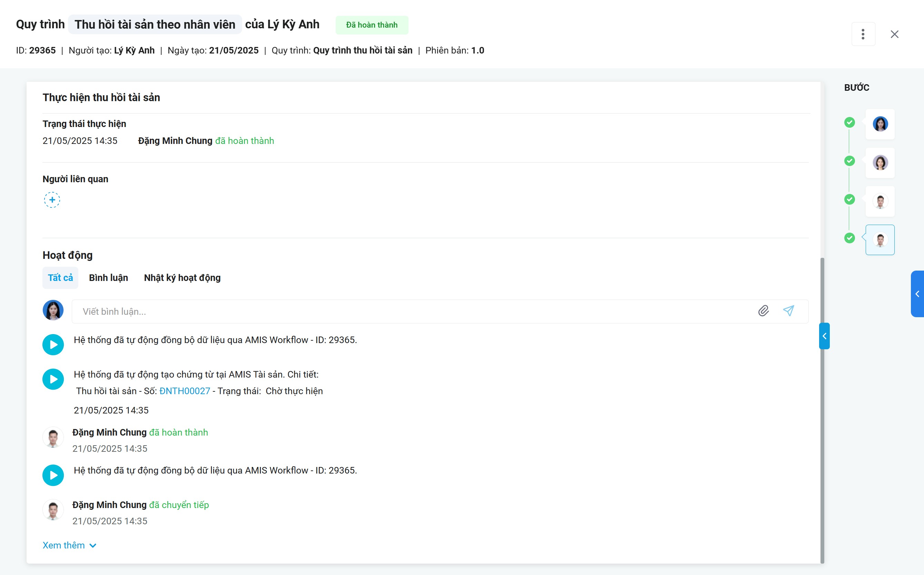The height and width of the screenshot is (575, 924).
Task: Open the three-dot more options menu
Action: tap(863, 34)
